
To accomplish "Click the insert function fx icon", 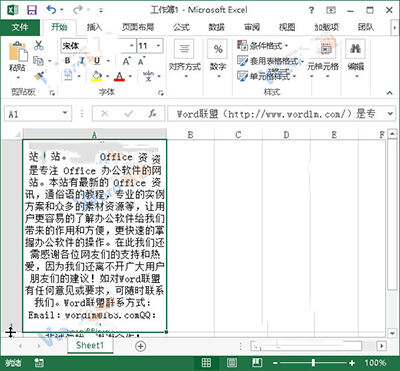I will [152, 114].
